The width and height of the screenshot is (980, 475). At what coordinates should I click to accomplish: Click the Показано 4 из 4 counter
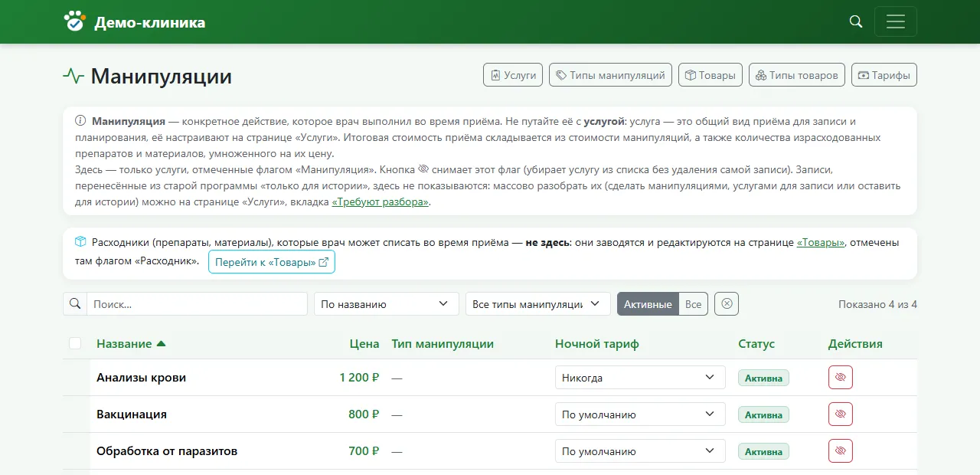click(x=877, y=304)
